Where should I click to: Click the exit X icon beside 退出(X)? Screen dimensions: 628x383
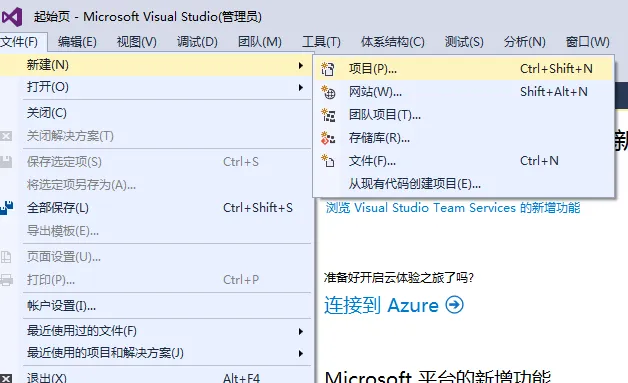click(6, 378)
